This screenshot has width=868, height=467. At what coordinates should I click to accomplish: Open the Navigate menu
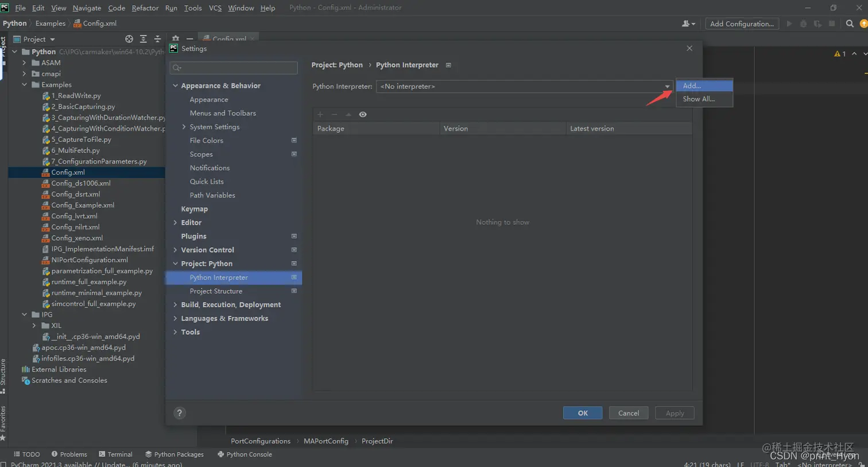tap(87, 8)
